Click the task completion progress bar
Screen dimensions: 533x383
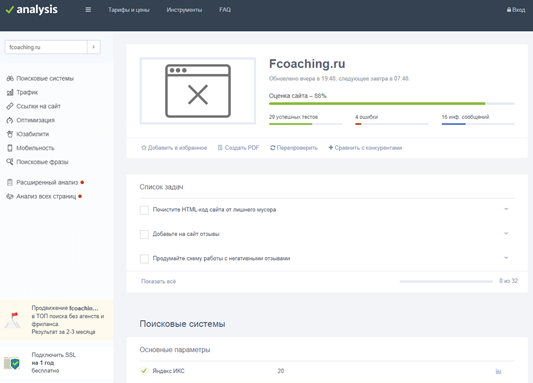[446, 281]
